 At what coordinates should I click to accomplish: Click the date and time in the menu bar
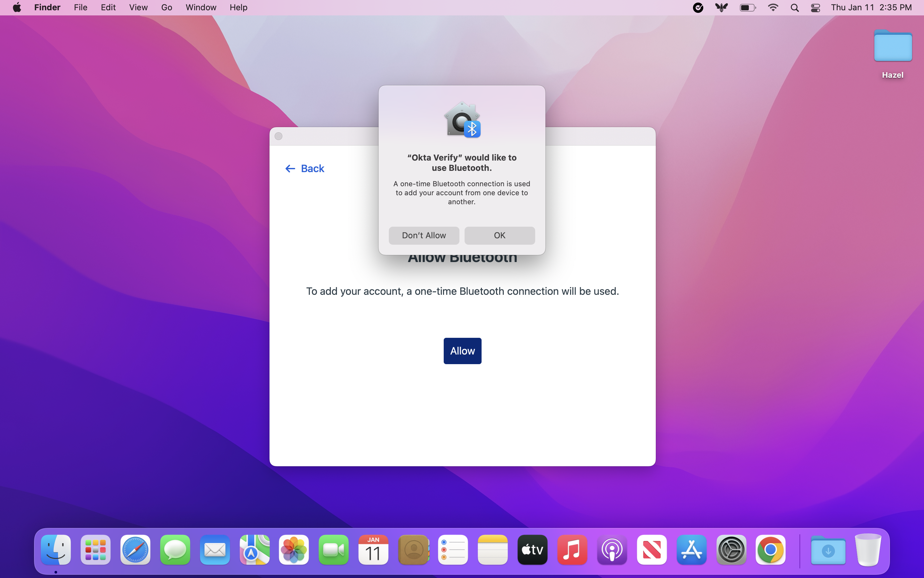point(871,8)
